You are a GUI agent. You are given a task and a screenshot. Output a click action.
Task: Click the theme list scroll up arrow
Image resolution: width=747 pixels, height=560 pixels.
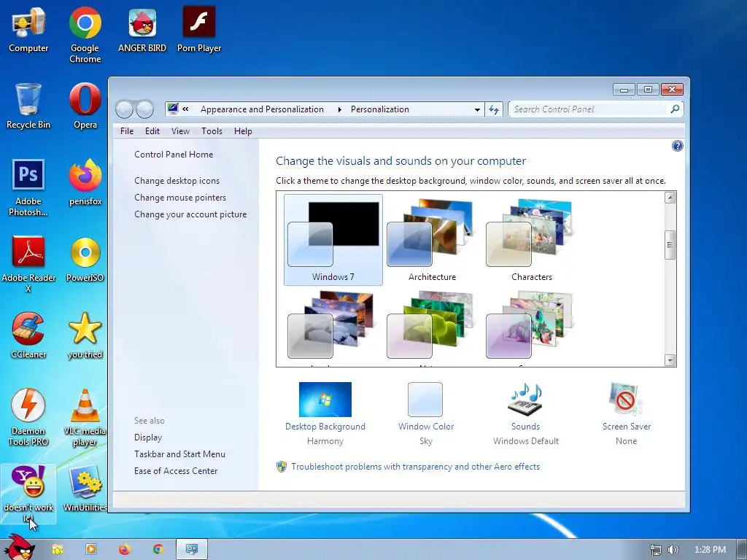(x=670, y=198)
